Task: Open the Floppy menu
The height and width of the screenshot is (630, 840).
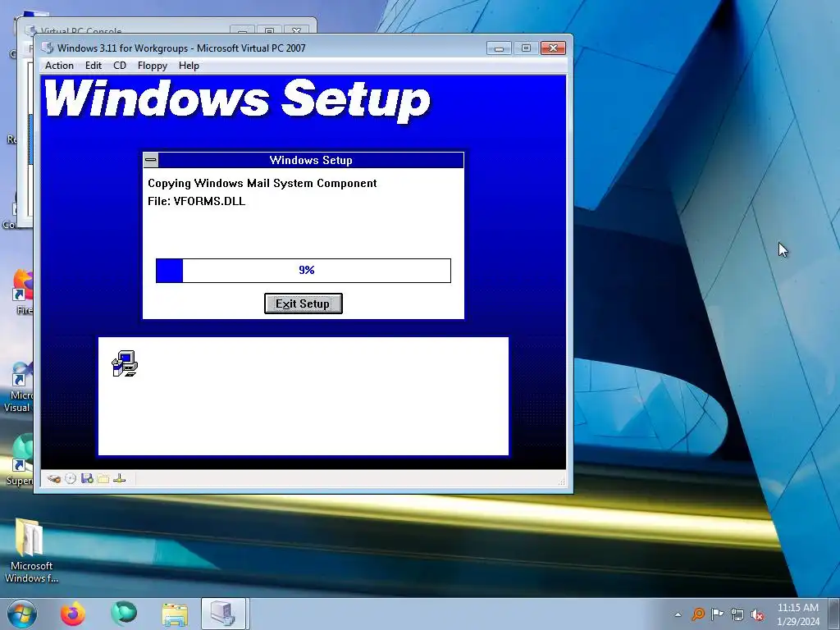Action: [152, 66]
